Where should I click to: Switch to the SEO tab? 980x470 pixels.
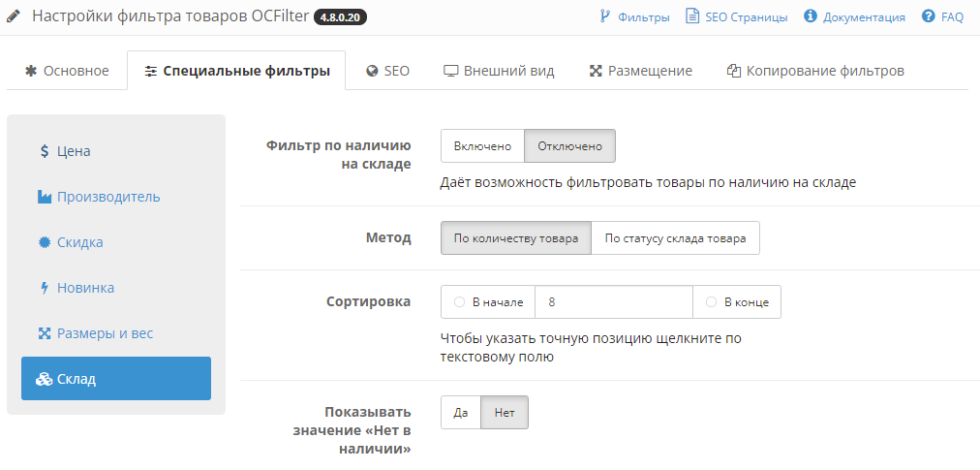(387, 71)
